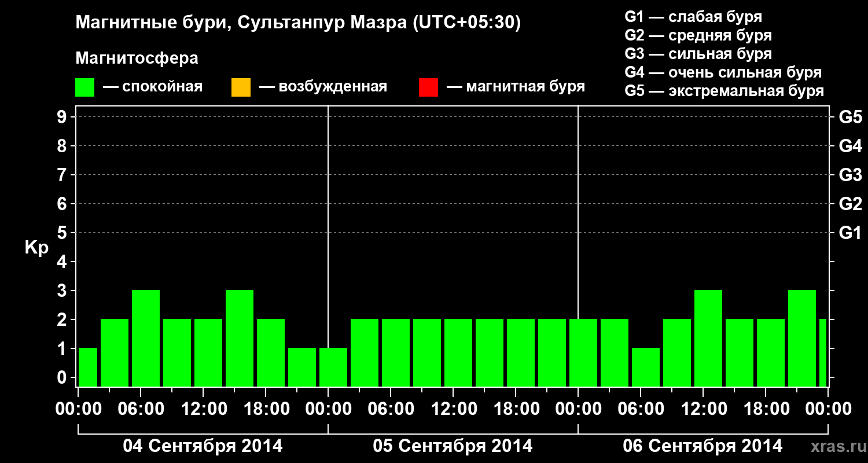Click the G3 label on the right axis

coord(850,175)
